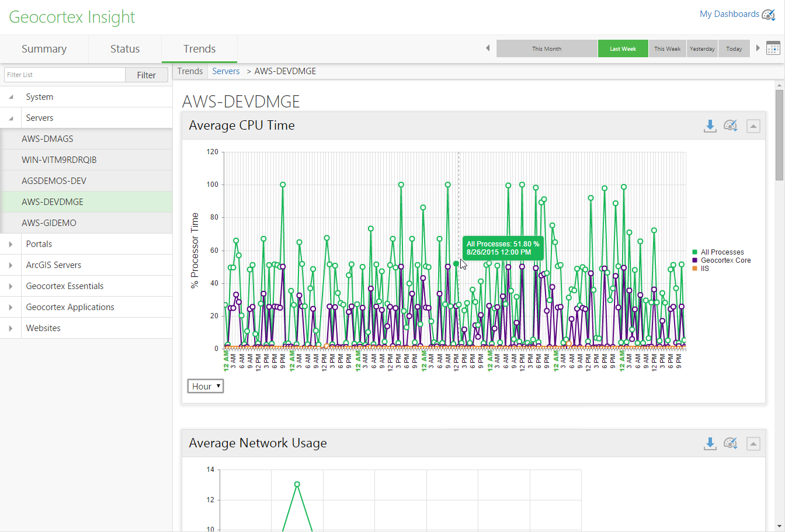Add Average CPU Time chart to dashboard
This screenshot has width=785, height=532.
(x=731, y=126)
